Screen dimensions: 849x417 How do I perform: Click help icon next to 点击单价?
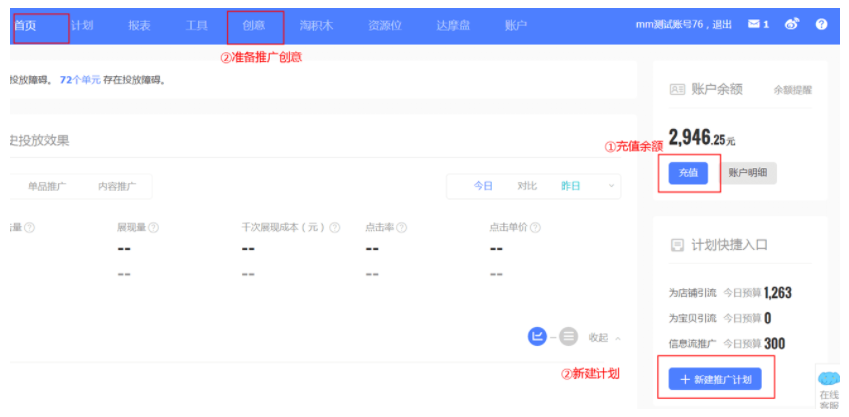[x=535, y=228]
